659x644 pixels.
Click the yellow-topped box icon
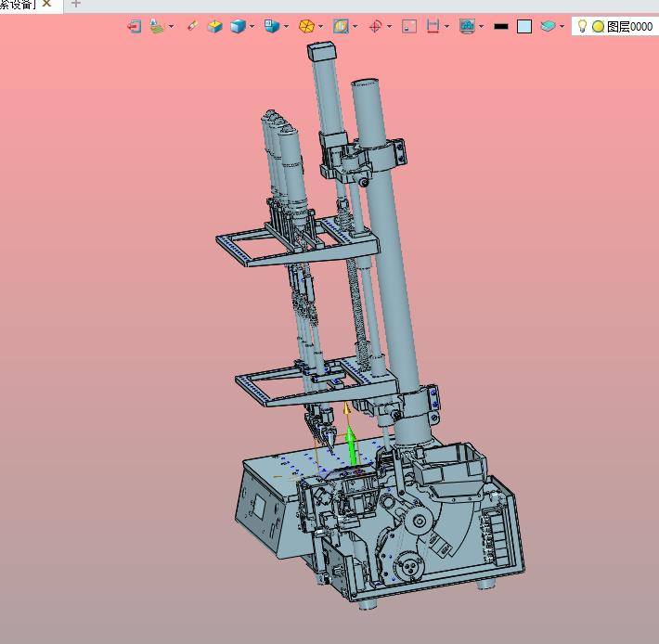(214, 27)
